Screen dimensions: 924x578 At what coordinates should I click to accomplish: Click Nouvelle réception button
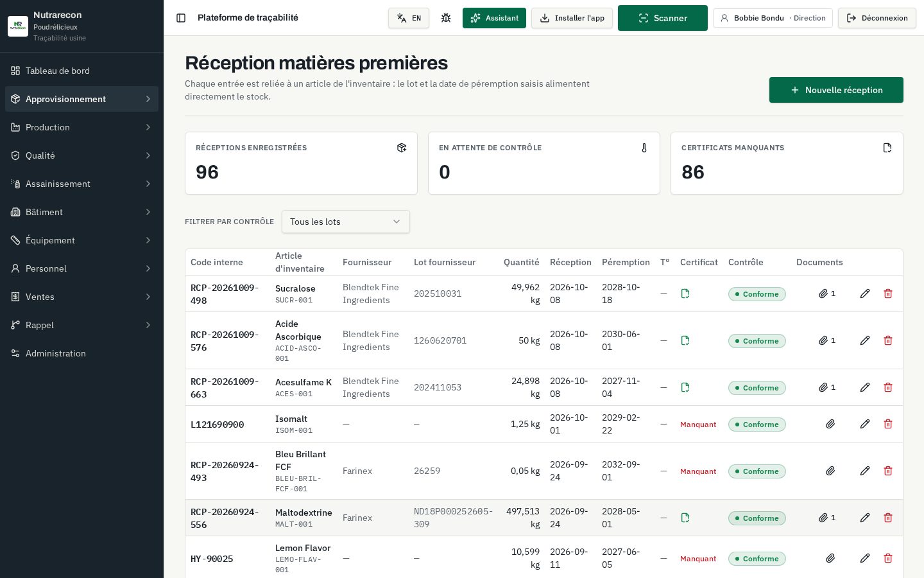836,90
